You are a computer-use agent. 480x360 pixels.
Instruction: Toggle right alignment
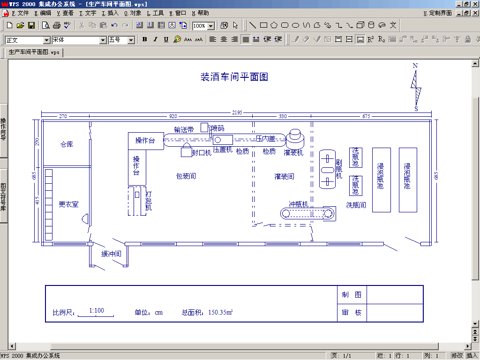pyautogui.click(x=235, y=39)
